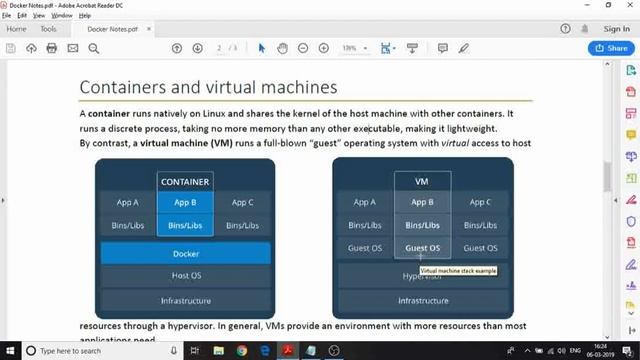Open Send for Signature tool in sidebar
This screenshot has height=360, width=640.
tap(631, 286)
